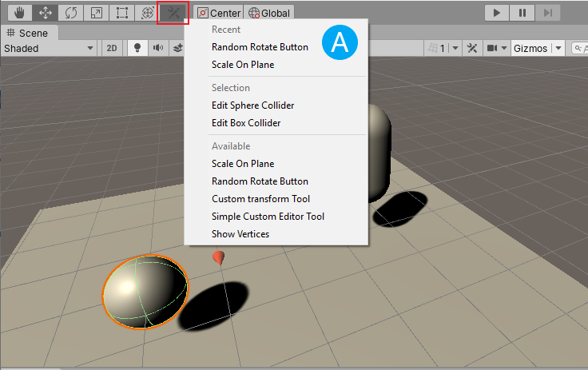
Task: Toggle Global rotation handle mode
Action: (x=269, y=13)
